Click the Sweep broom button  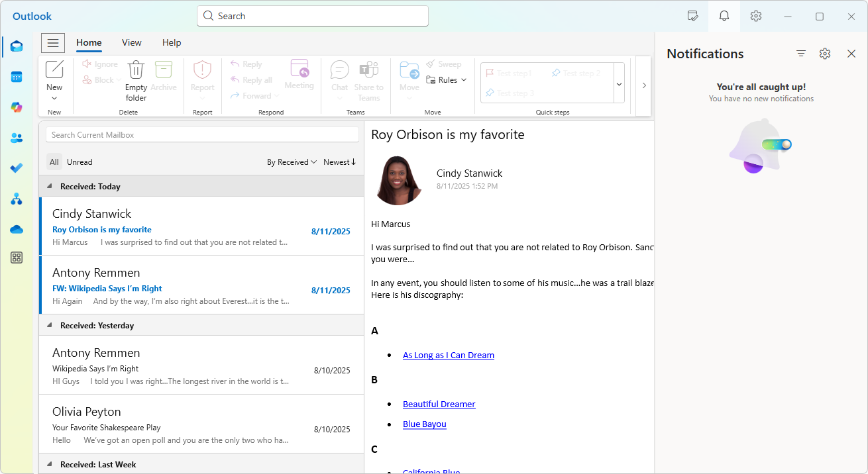(x=443, y=64)
